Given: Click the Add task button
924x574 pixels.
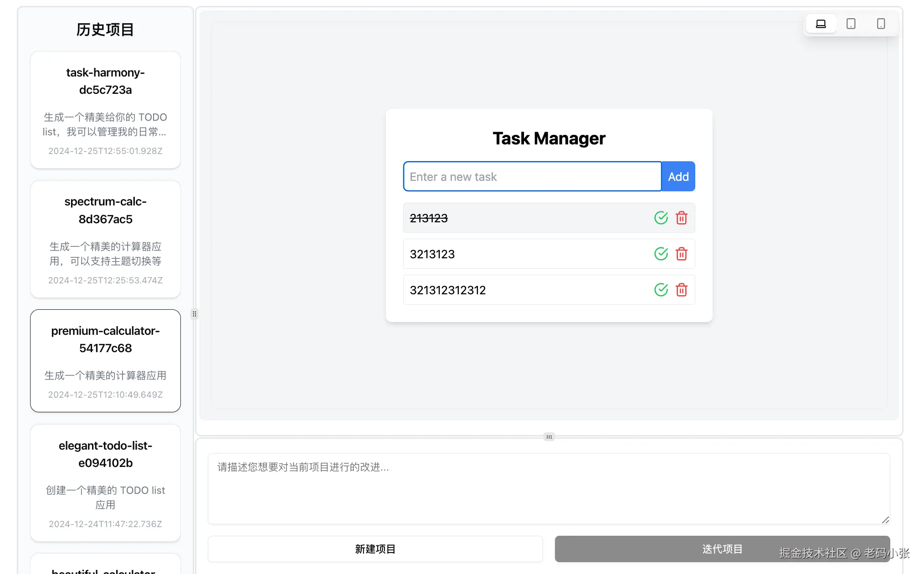Looking at the screenshot, I should coord(678,177).
